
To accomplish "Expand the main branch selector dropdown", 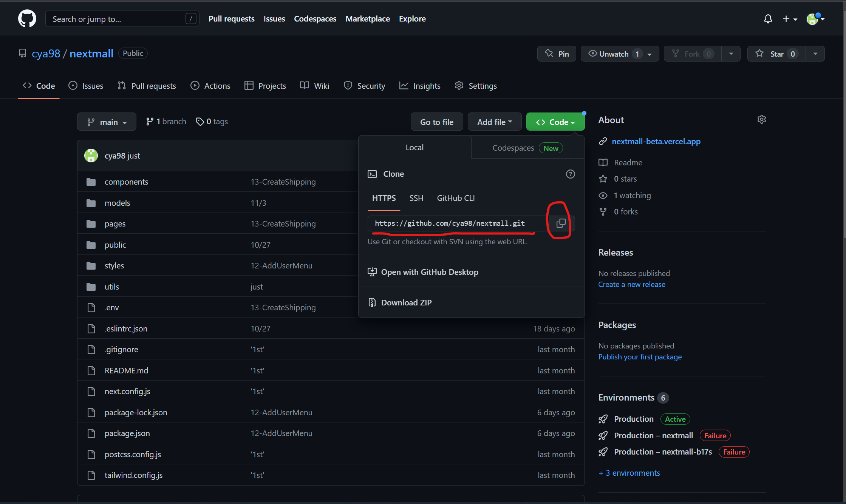I will point(107,122).
